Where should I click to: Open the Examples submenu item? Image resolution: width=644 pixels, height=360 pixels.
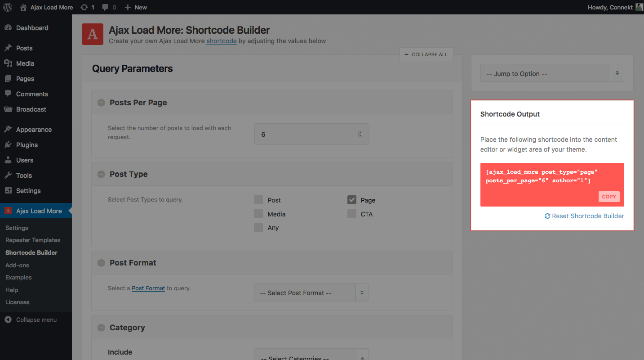coord(18,277)
